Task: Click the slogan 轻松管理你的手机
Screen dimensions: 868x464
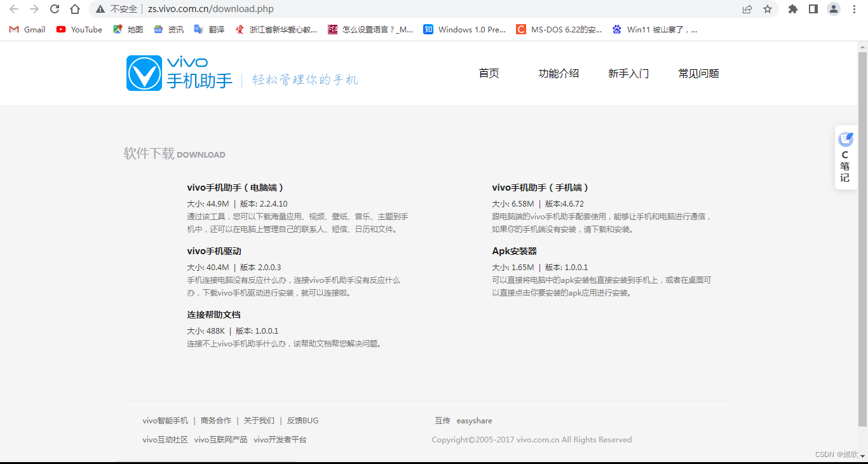Action: (x=305, y=80)
